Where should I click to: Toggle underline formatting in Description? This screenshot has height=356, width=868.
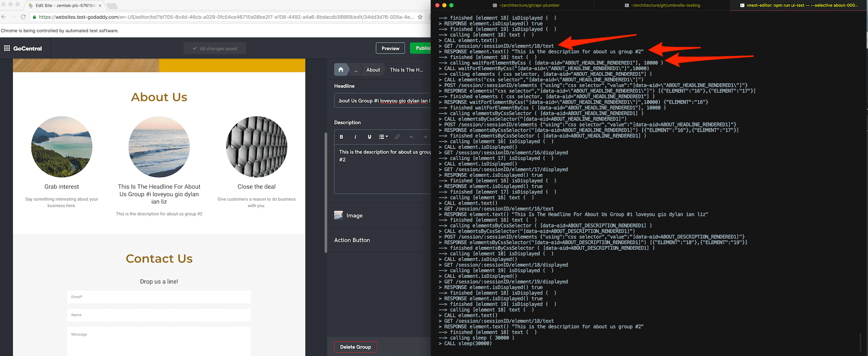click(x=369, y=137)
